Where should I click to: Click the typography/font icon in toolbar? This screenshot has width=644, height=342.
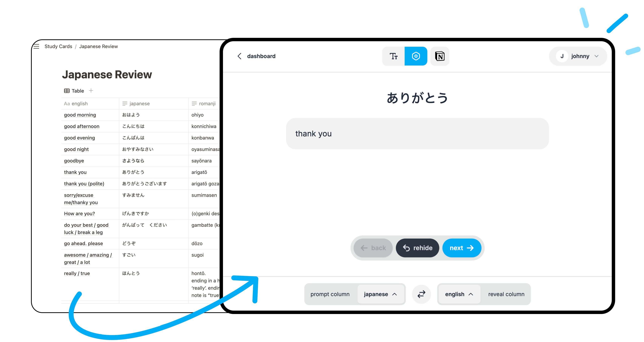coord(393,56)
